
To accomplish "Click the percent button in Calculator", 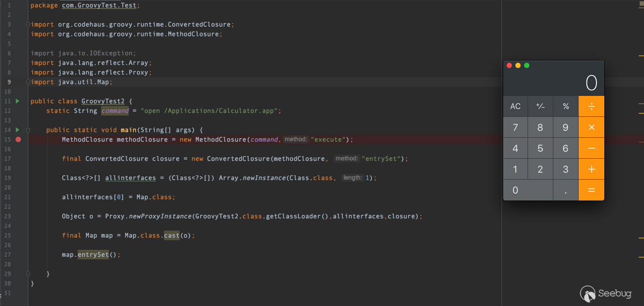I will pyautogui.click(x=566, y=106).
